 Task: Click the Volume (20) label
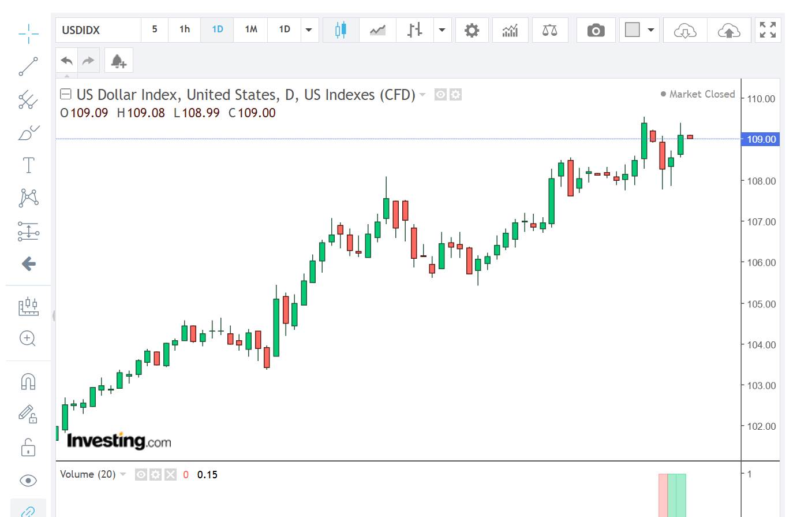click(88, 474)
